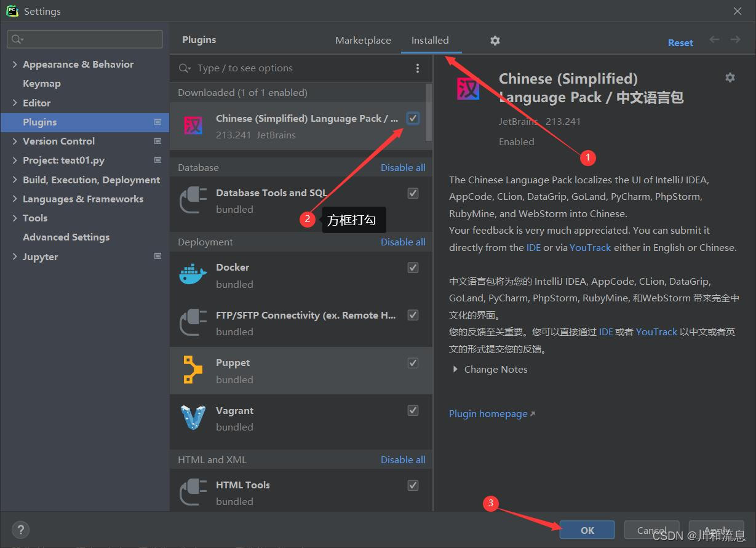Screen dimensions: 756x548
Task: Click the Vagrant plugin icon
Action: coord(193,418)
